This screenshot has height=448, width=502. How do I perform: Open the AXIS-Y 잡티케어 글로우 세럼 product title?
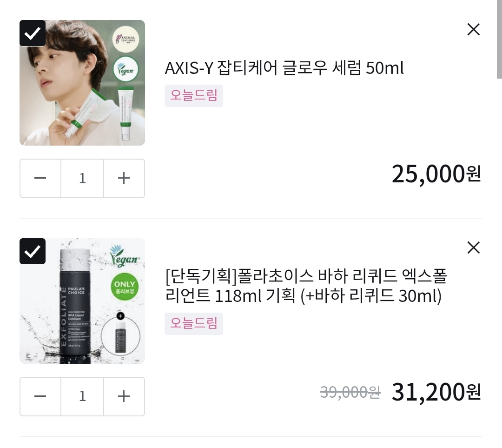[x=284, y=68]
